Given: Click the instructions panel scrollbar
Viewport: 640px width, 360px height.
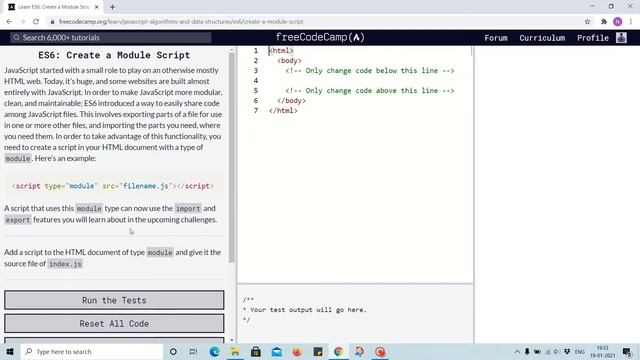Looking at the screenshot, I should point(232,158).
